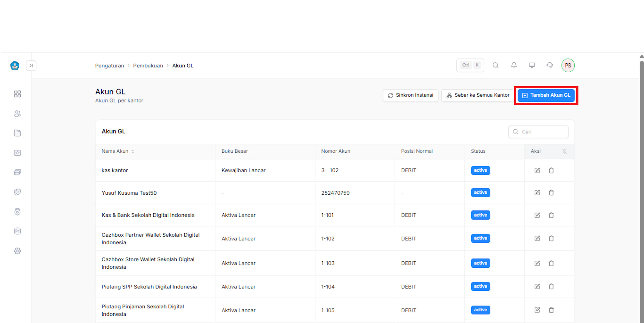Delete the kas kantor account

point(551,171)
